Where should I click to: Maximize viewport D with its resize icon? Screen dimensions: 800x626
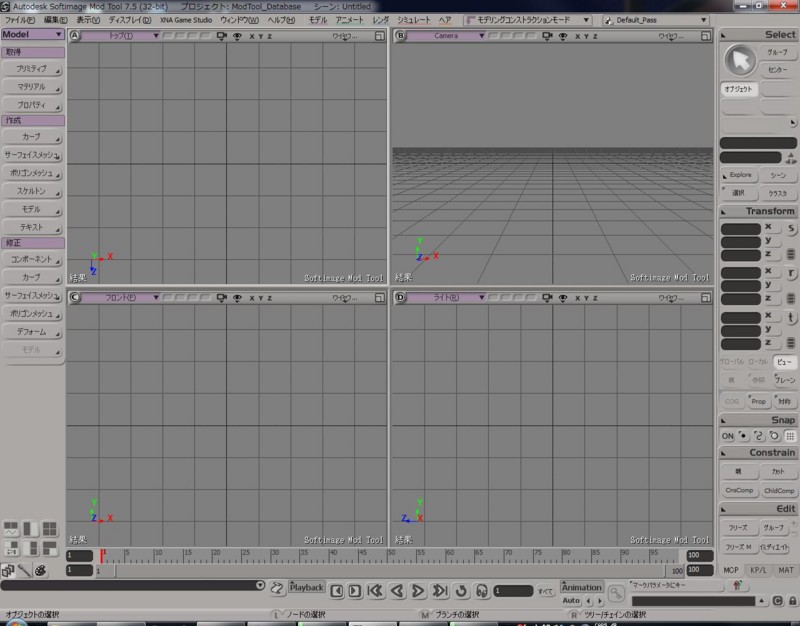point(706,297)
